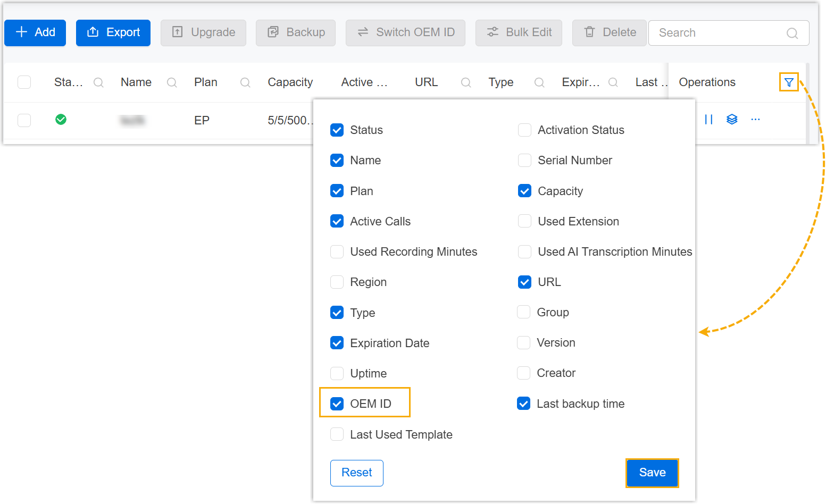The width and height of the screenshot is (826, 504).
Task: Click the search icon beside Status column
Action: pyautogui.click(x=98, y=82)
